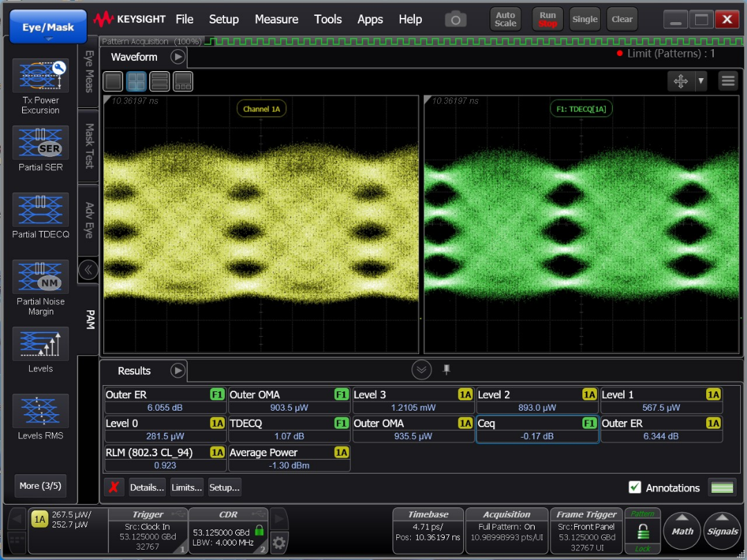Expand the Eye/Mask mode dropdown
The image size is (747, 560).
[48, 28]
